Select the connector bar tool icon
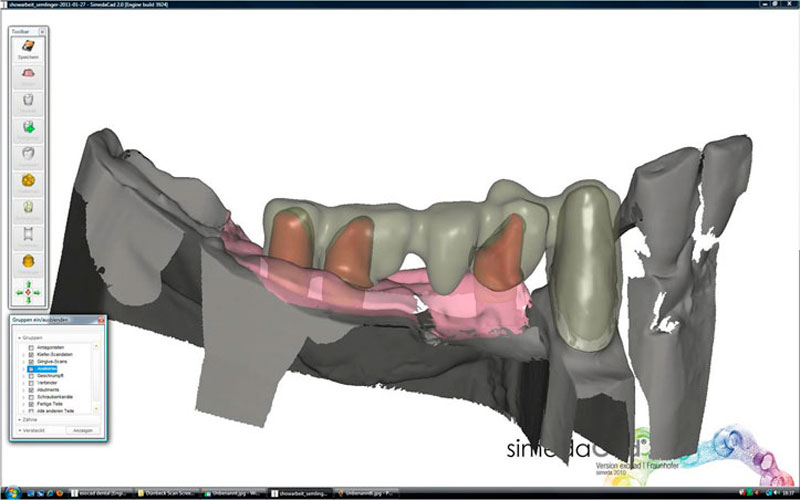 (x=28, y=235)
